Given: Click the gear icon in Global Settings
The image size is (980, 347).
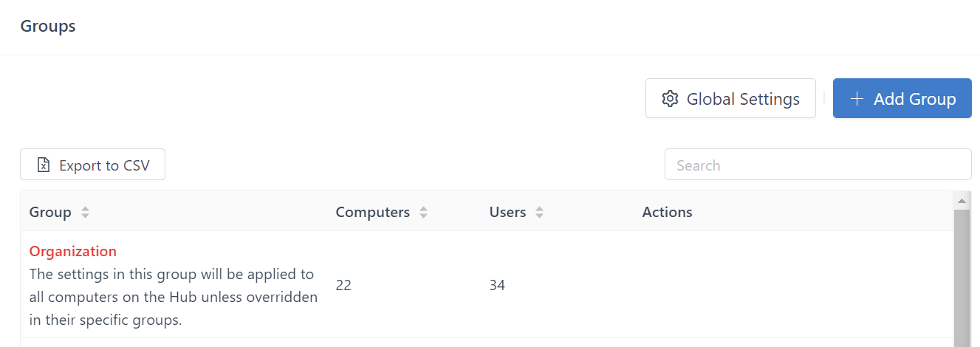Looking at the screenshot, I should 670,99.
